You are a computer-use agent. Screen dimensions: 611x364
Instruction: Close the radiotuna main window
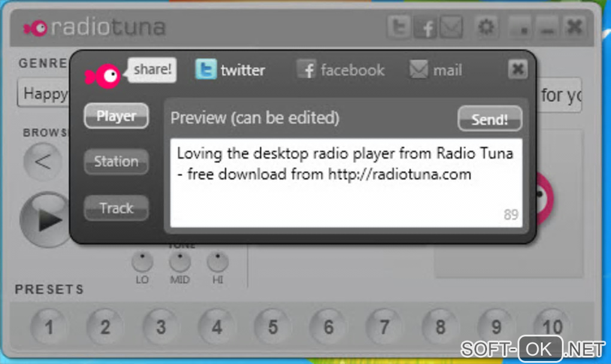tap(575, 28)
